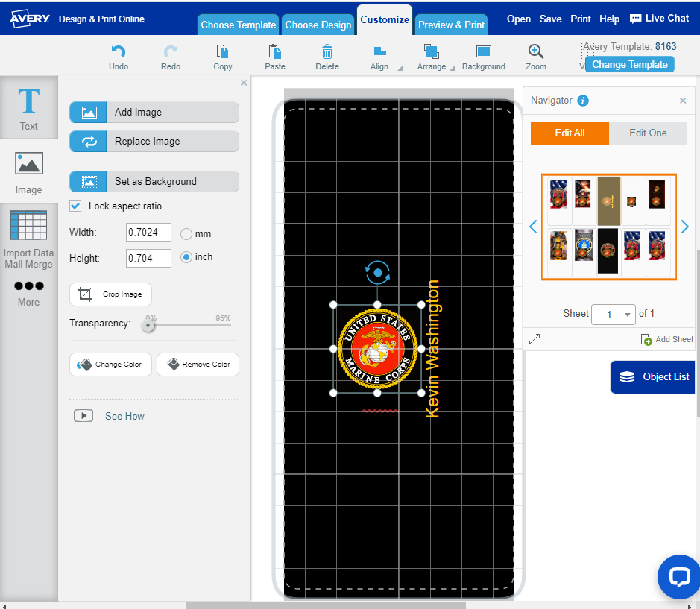700x609 pixels.
Task: Click the Live Chat bubble icon
Action: click(x=635, y=19)
